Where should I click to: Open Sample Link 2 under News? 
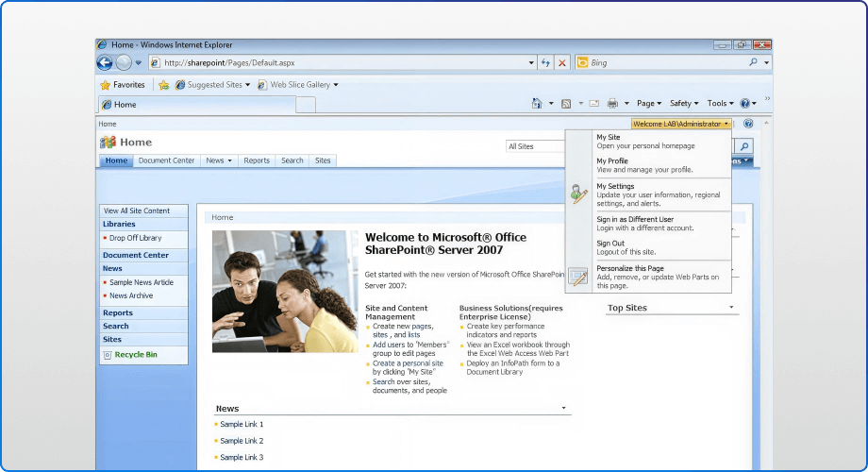[x=242, y=441]
